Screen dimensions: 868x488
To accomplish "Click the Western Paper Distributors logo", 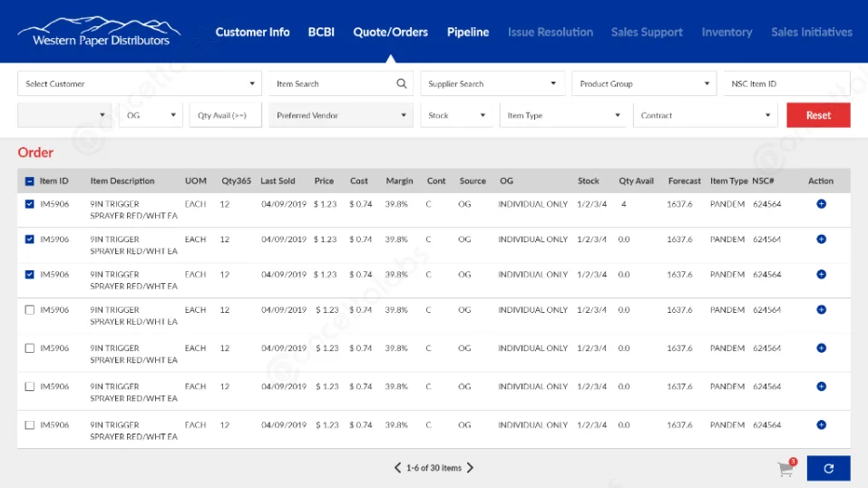I will coord(101,32).
